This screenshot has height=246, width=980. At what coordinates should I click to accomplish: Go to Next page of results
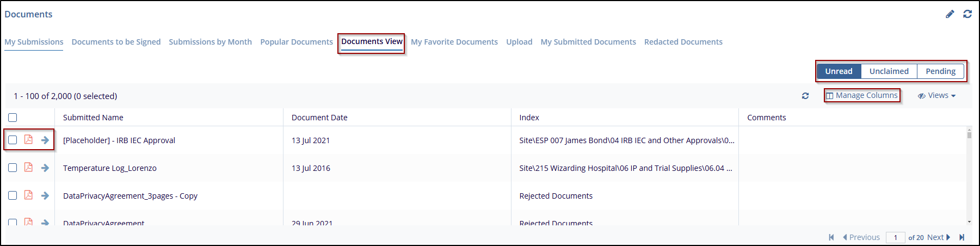tap(939, 237)
